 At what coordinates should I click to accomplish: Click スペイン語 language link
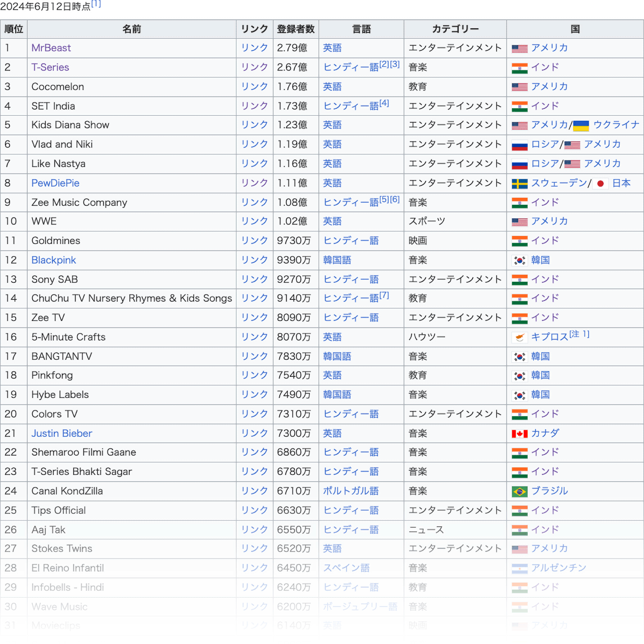346,568
